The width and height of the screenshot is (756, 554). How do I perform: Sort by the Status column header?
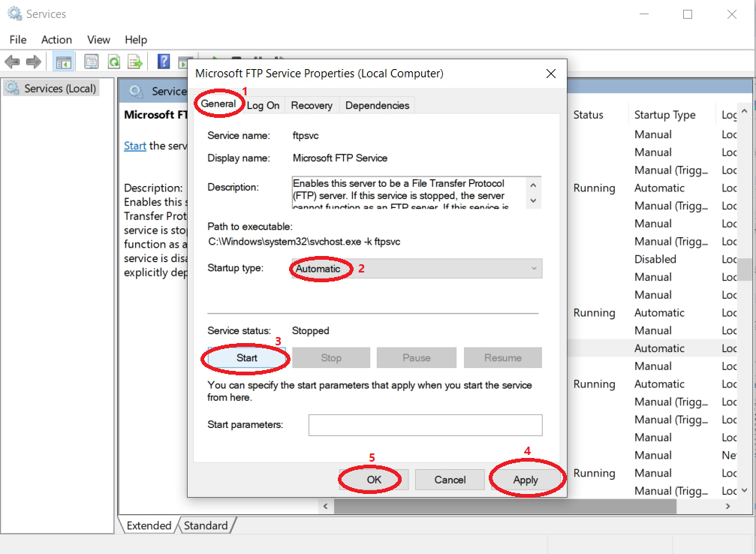point(589,115)
